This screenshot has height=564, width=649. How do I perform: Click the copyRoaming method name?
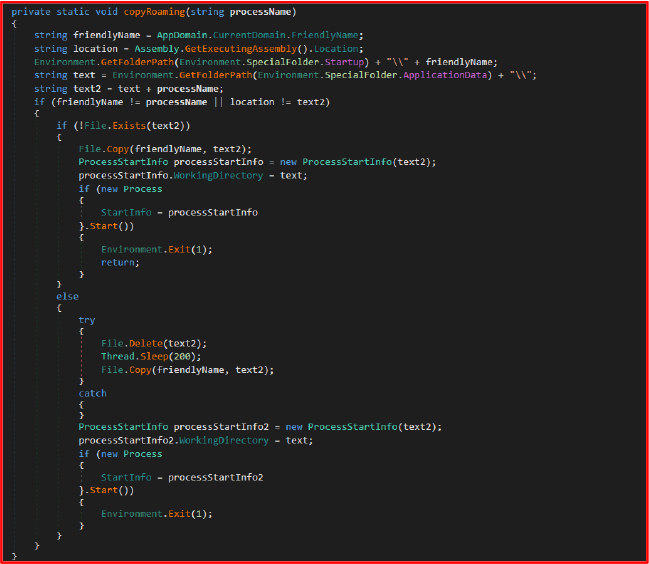[x=154, y=12]
